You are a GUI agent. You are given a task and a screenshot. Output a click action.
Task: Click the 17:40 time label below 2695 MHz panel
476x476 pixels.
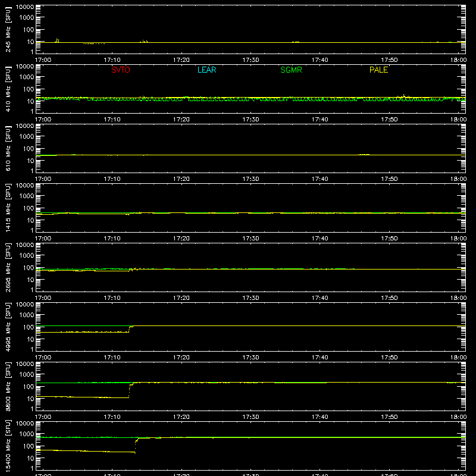click(x=320, y=298)
